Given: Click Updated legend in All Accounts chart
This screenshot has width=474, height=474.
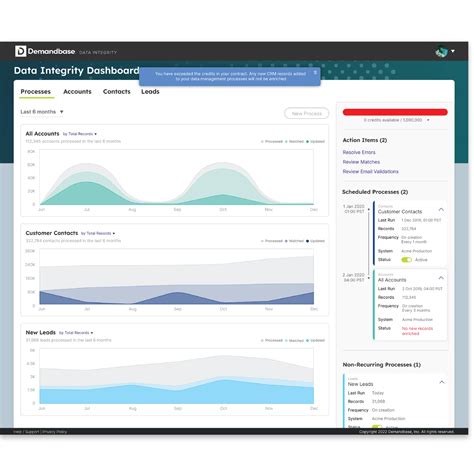Looking at the screenshot, I should point(315,141).
